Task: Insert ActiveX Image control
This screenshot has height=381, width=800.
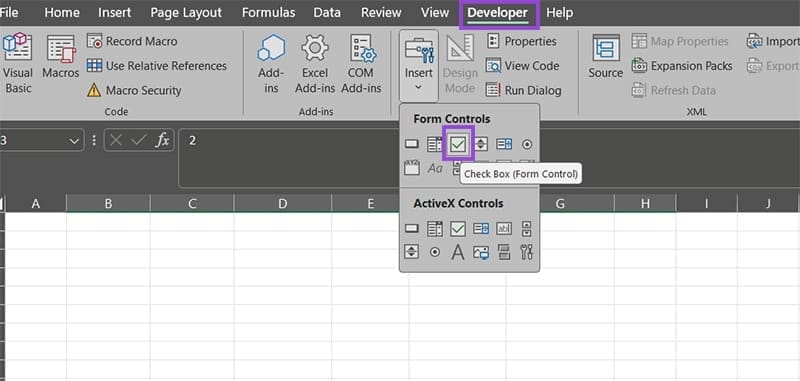Action: (481, 252)
